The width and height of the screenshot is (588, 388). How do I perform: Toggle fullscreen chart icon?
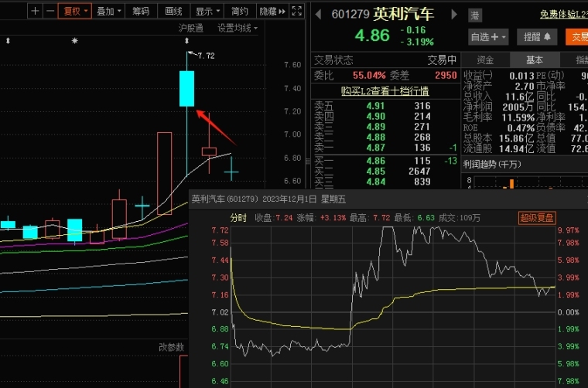pos(296,11)
